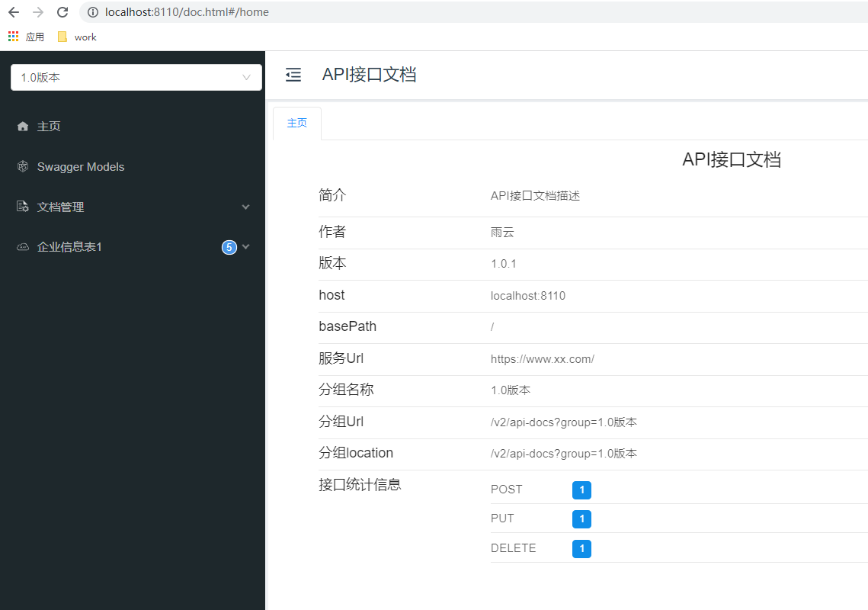Click the 接口统计信息 label
This screenshot has width=868, height=610.
click(x=360, y=485)
